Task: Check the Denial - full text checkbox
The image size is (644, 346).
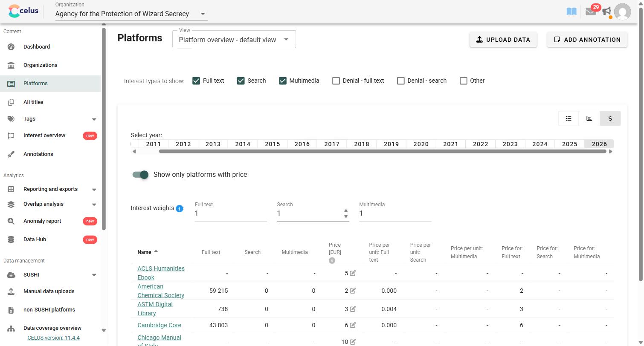Action: [336, 81]
